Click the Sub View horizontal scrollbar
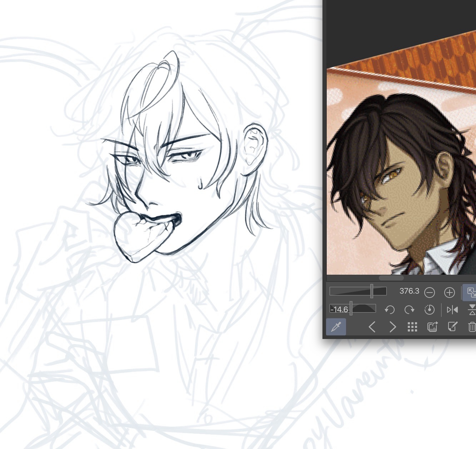The width and height of the screenshot is (476, 449). click(x=391, y=278)
